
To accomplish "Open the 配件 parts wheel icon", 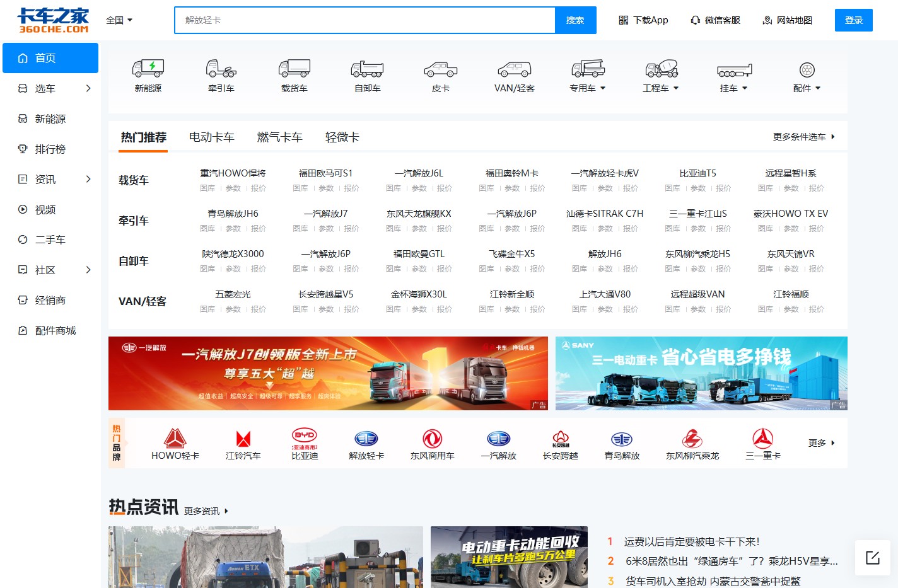I will pyautogui.click(x=807, y=69).
